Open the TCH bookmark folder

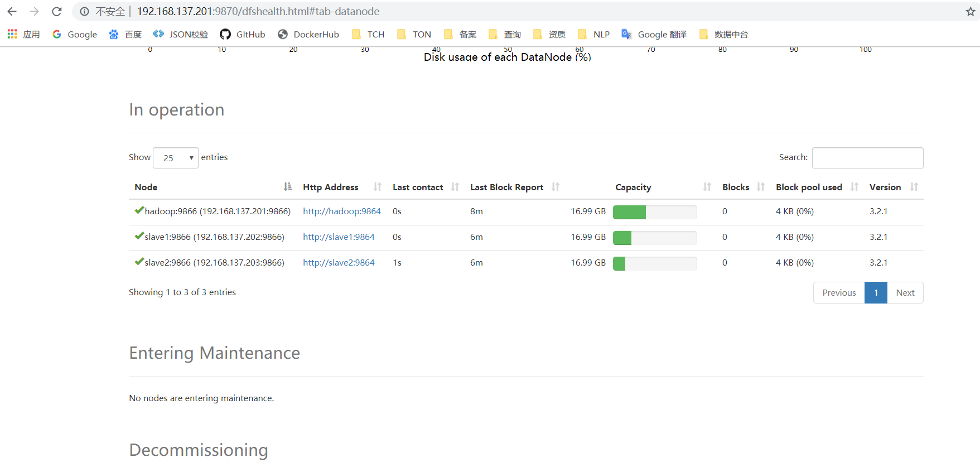368,34
